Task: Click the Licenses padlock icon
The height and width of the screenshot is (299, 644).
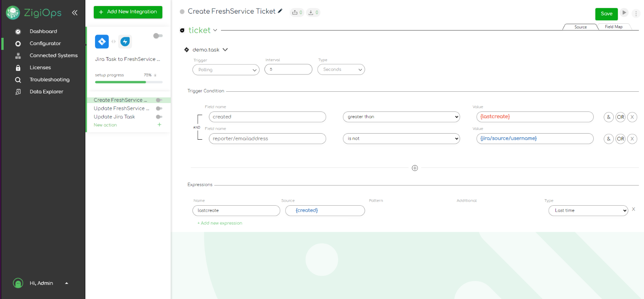Action: pos(18,68)
